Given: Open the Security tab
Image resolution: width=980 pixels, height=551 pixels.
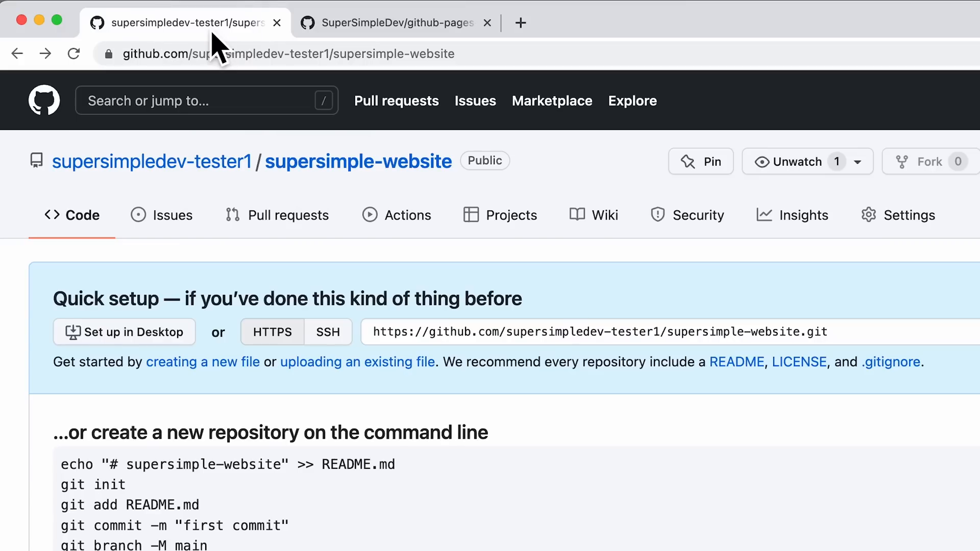Looking at the screenshot, I should [x=688, y=215].
